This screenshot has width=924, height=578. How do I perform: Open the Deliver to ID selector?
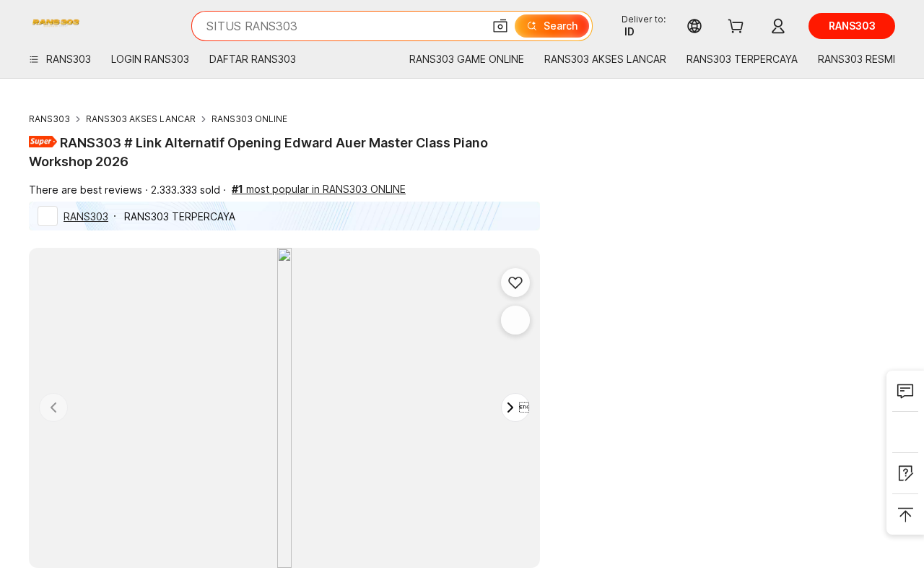[643, 25]
